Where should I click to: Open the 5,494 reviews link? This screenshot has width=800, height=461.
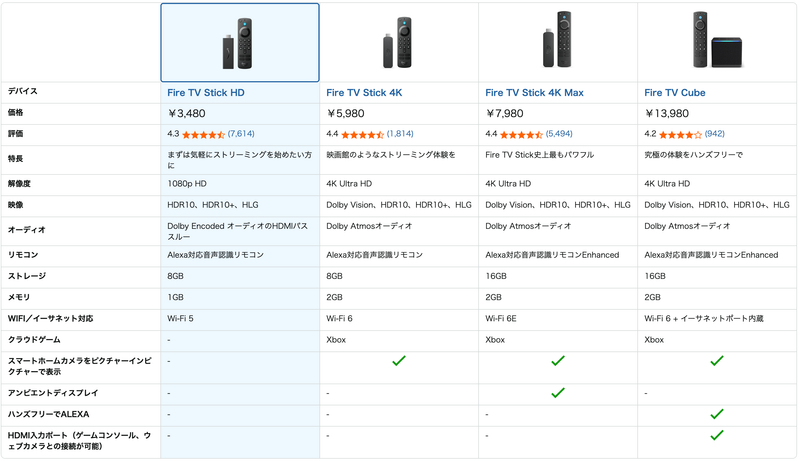(559, 133)
